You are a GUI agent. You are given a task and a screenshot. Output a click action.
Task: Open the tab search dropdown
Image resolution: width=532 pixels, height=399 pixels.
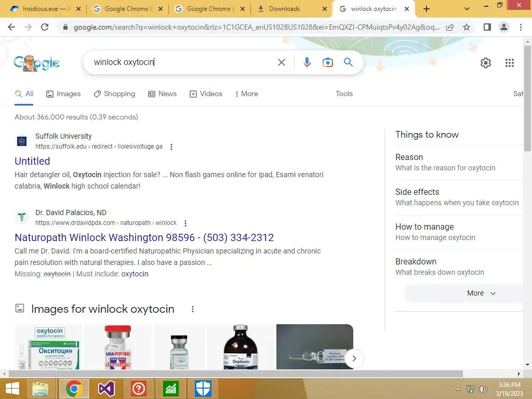pos(467,9)
